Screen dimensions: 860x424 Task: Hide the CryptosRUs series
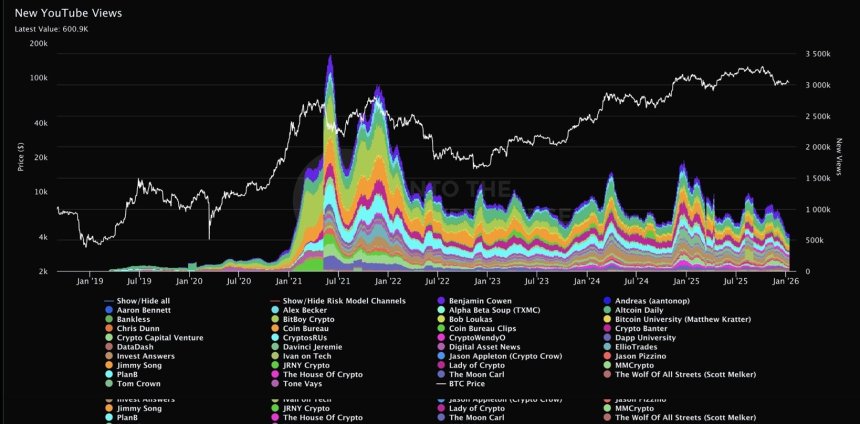point(298,338)
